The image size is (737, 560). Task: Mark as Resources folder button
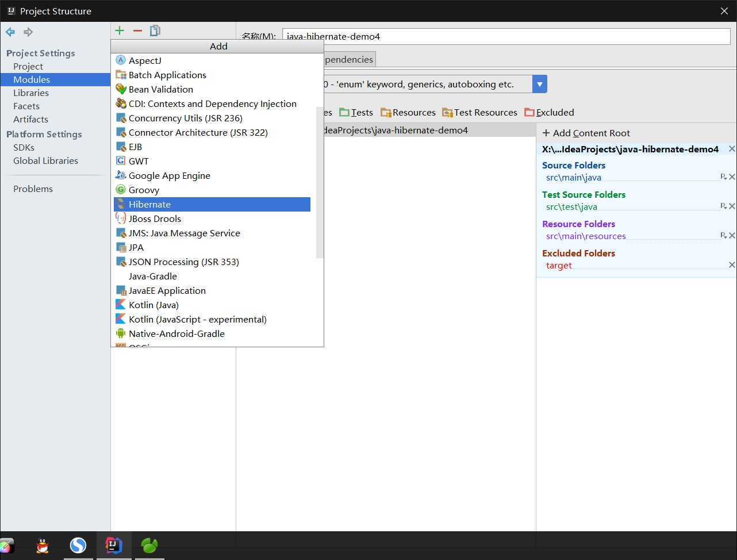[x=408, y=112]
